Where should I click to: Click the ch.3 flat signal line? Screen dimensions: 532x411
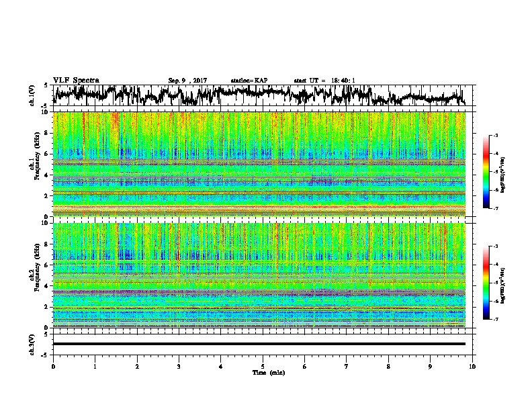coord(259,344)
